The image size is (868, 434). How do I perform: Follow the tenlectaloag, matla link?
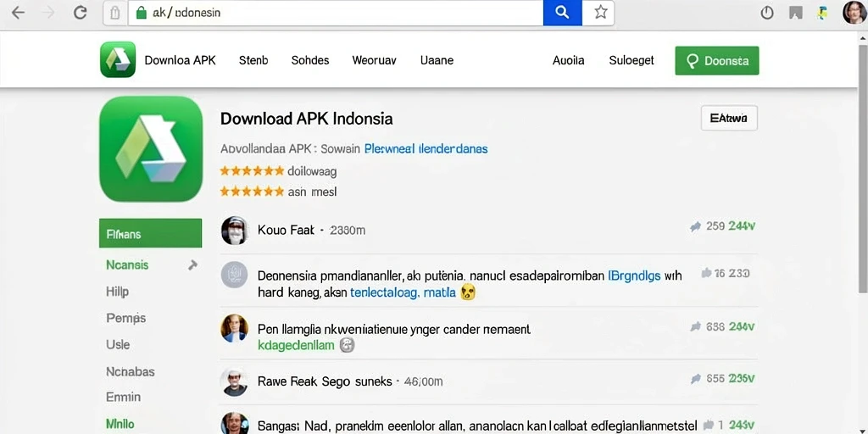tap(403, 292)
